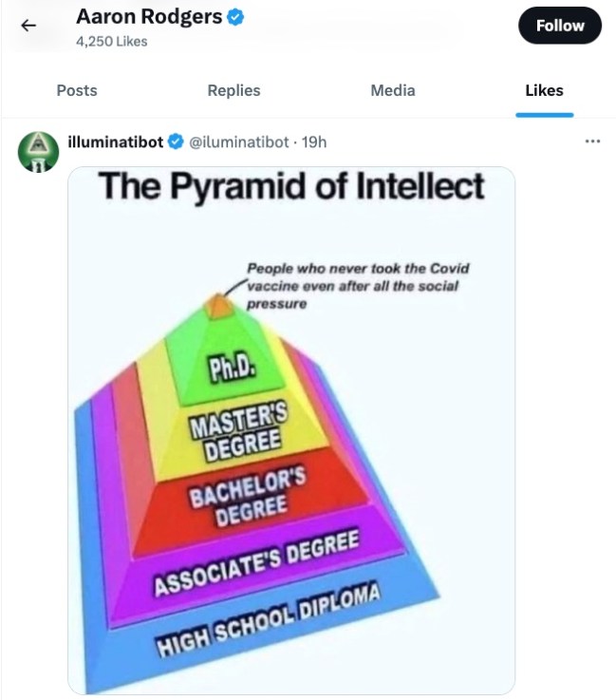This screenshot has width=616, height=700.
Task: Click the illuminatibot display name
Action: [117, 142]
